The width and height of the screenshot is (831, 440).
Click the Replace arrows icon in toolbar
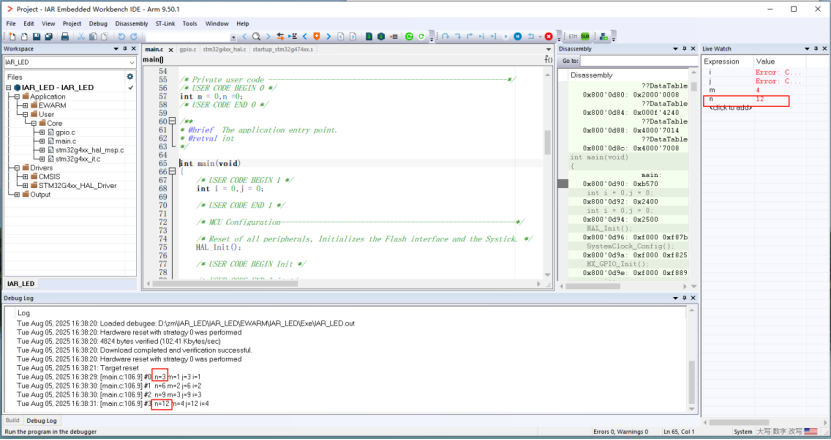[280, 37]
